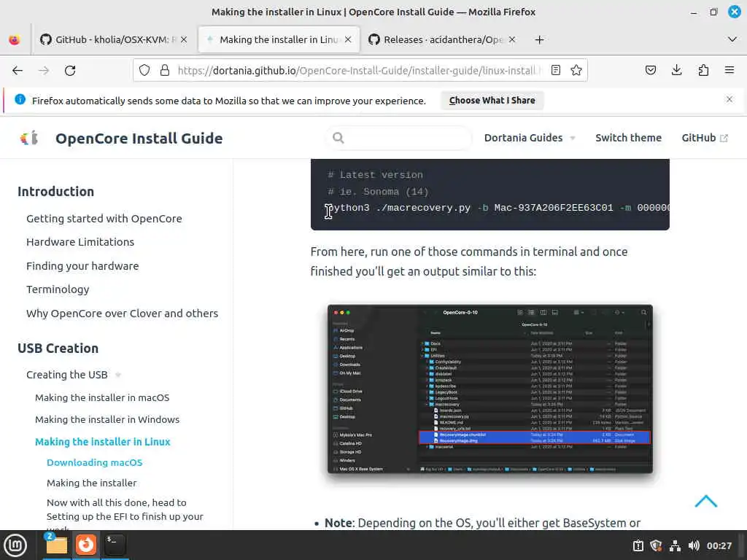Click the site security padlock icon
This screenshot has width=747, height=560.
click(165, 71)
